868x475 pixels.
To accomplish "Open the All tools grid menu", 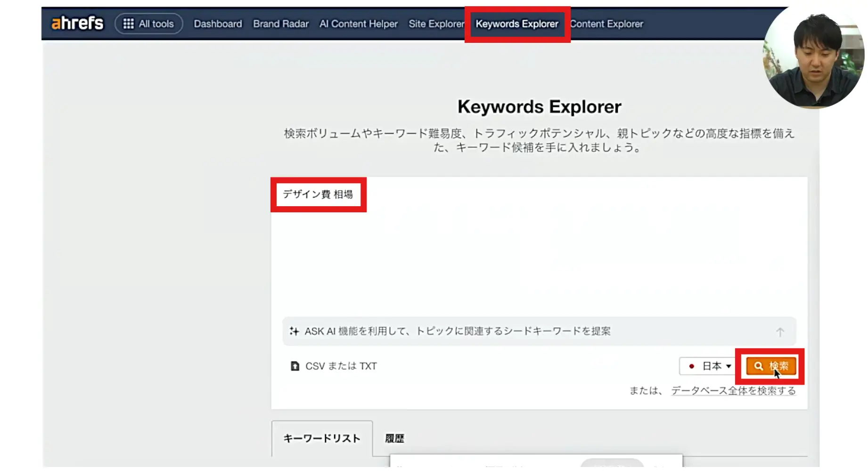I will (148, 24).
